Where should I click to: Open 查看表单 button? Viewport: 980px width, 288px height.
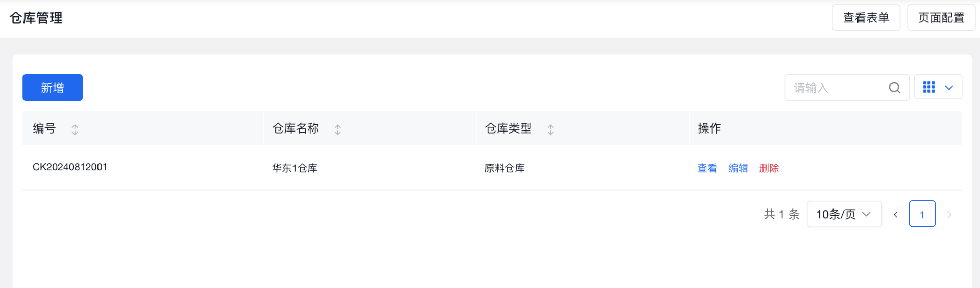(866, 18)
